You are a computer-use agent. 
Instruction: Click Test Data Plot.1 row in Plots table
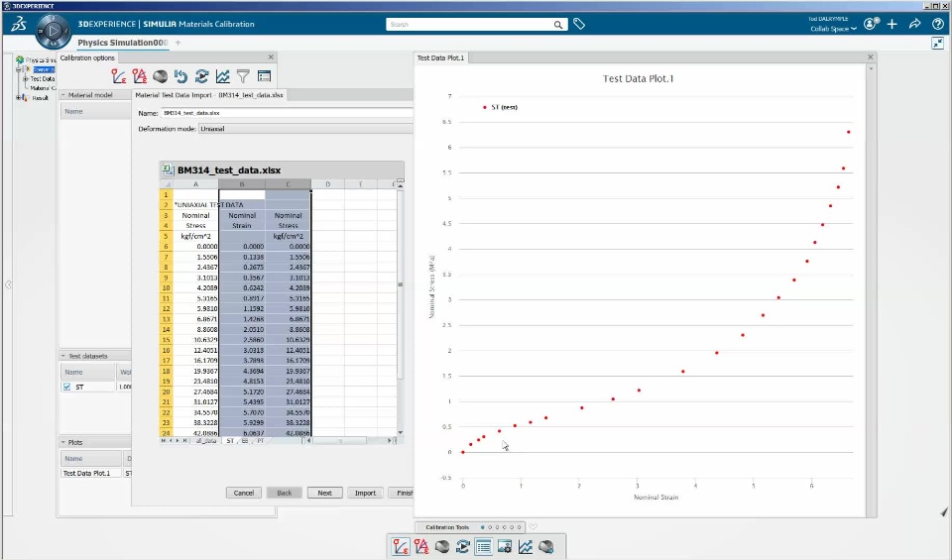(96, 473)
